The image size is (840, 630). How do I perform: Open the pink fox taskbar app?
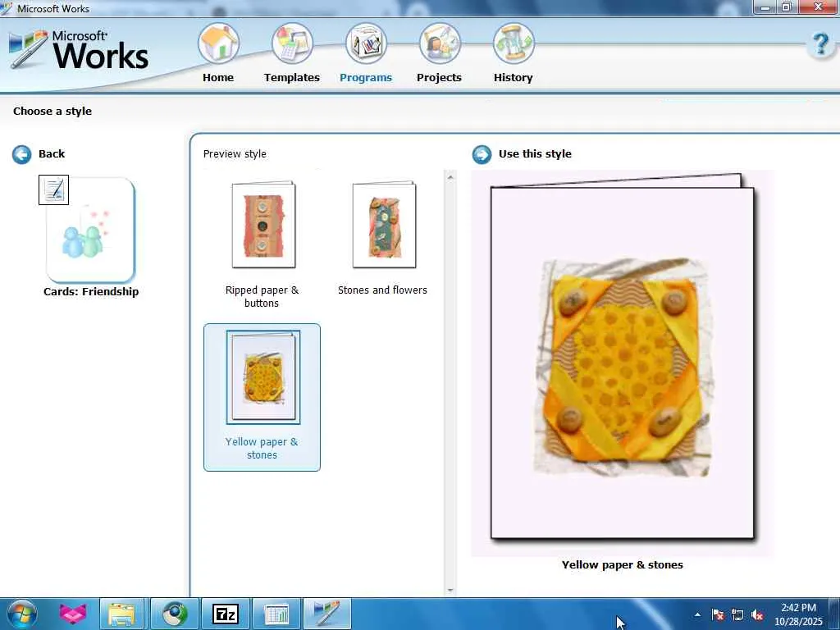72,614
